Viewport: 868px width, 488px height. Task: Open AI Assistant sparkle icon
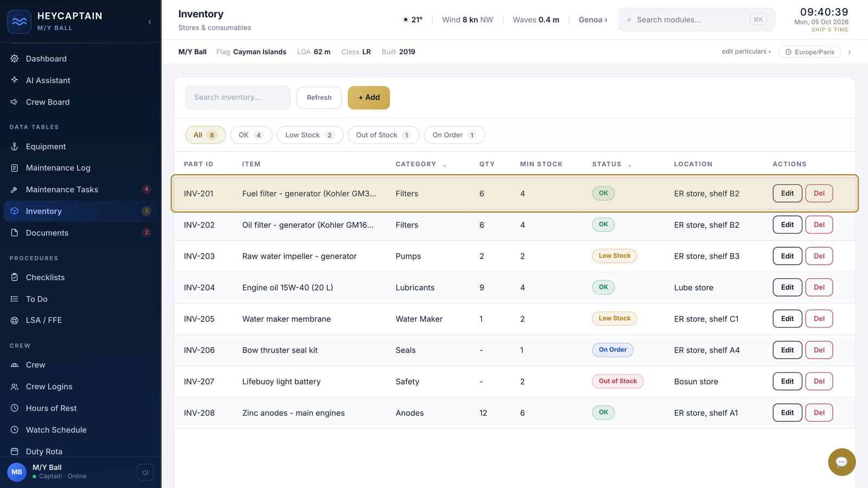click(x=15, y=80)
